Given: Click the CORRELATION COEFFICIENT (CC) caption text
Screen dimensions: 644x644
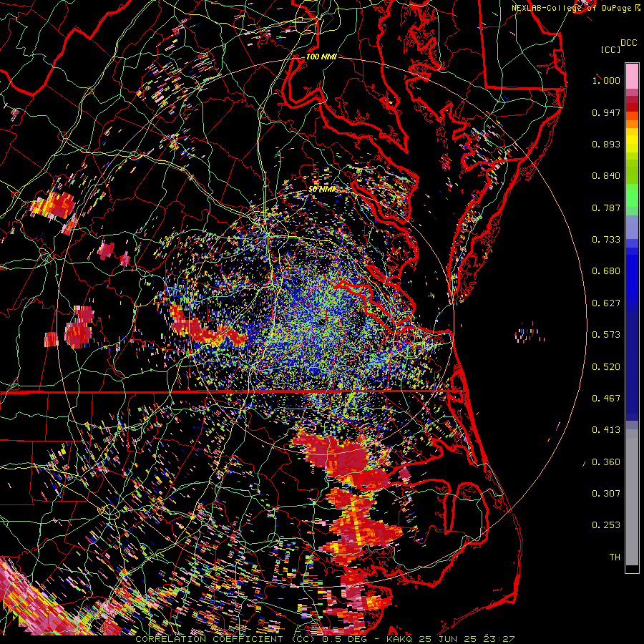Looking at the screenshot, I should (x=225, y=639).
